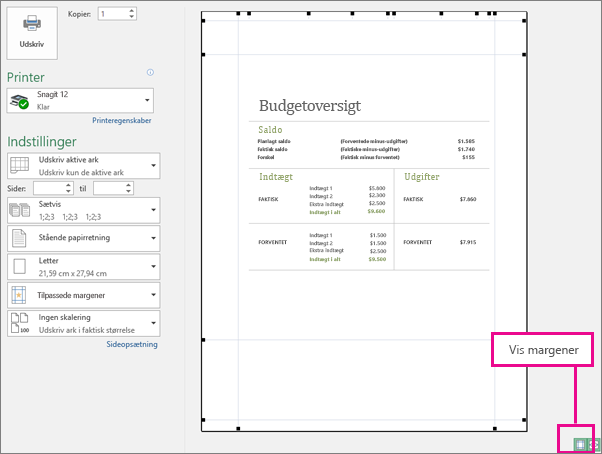
Task: Increase the Sider start page value
Action: click(69, 185)
